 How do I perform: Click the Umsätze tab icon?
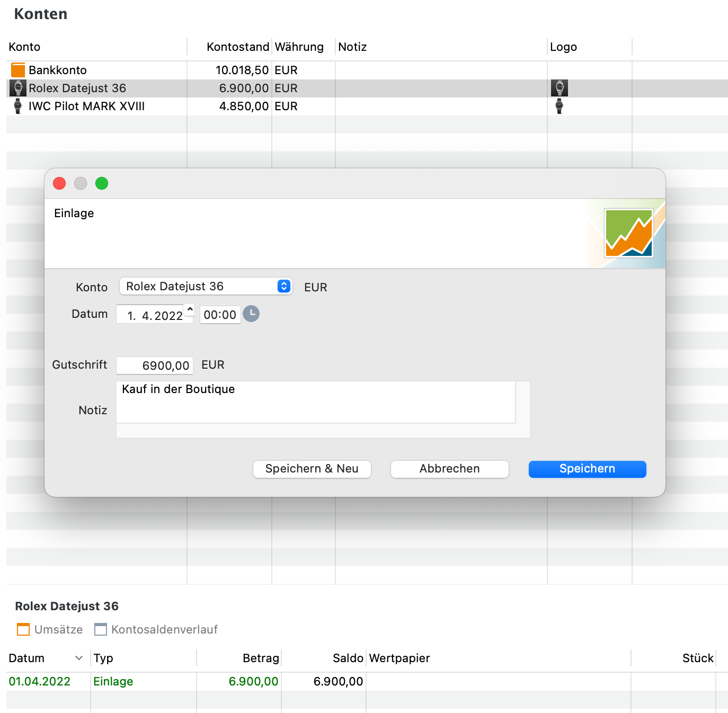pyautogui.click(x=23, y=629)
